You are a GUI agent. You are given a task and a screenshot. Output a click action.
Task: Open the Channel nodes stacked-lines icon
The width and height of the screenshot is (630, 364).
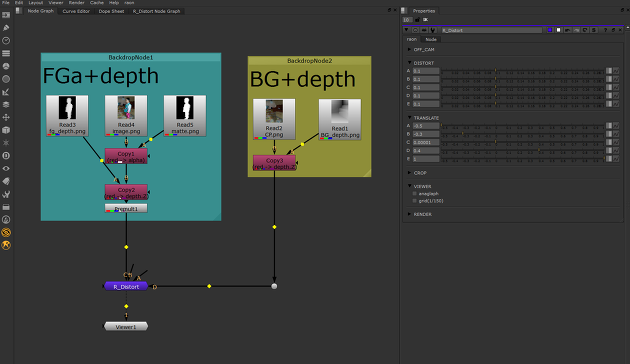point(6,53)
